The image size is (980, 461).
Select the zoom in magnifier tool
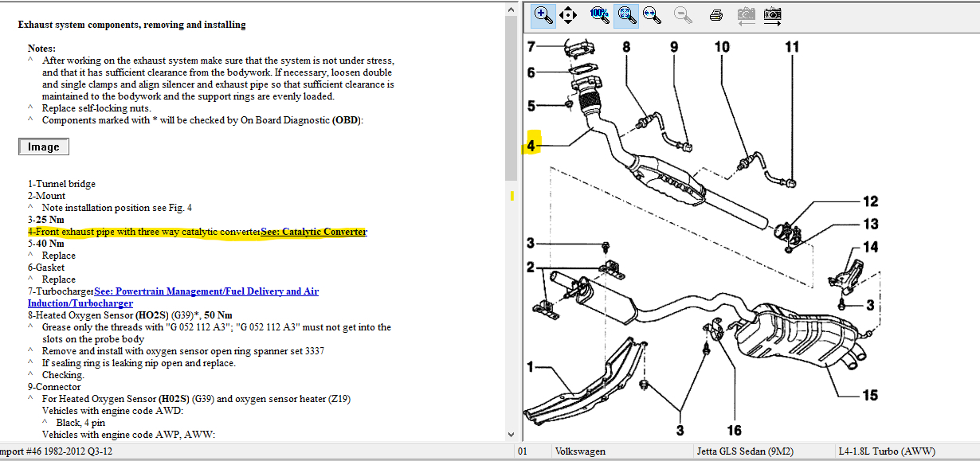(x=543, y=14)
